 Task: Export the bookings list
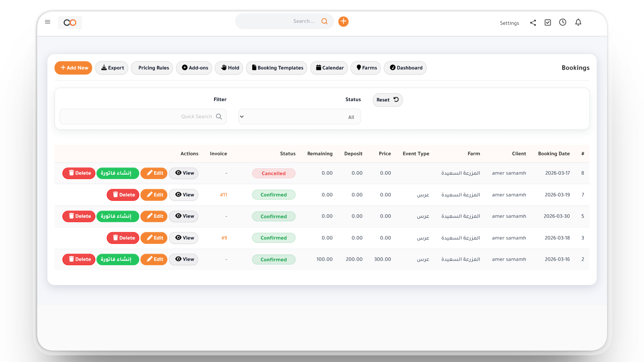click(x=112, y=68)
